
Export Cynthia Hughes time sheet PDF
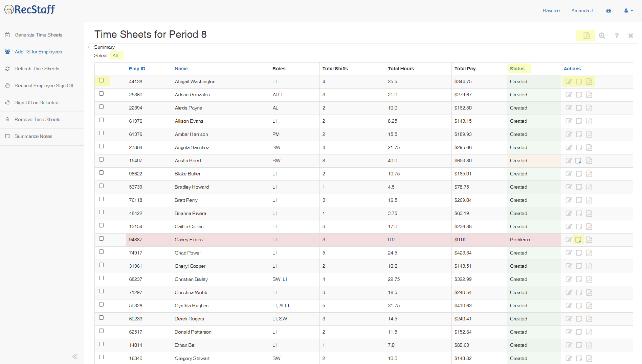pyautogui.click(x=589, y=306)
